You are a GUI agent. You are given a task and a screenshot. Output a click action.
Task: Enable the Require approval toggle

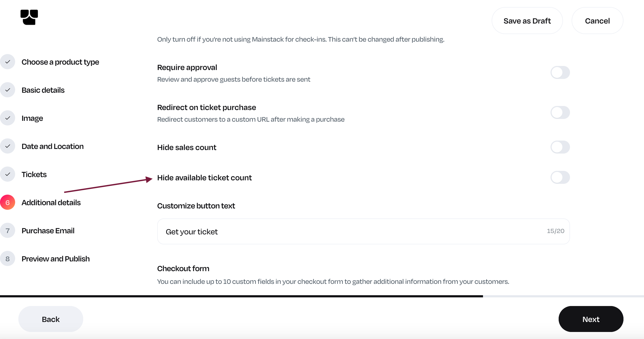click(x=560, y=72)
